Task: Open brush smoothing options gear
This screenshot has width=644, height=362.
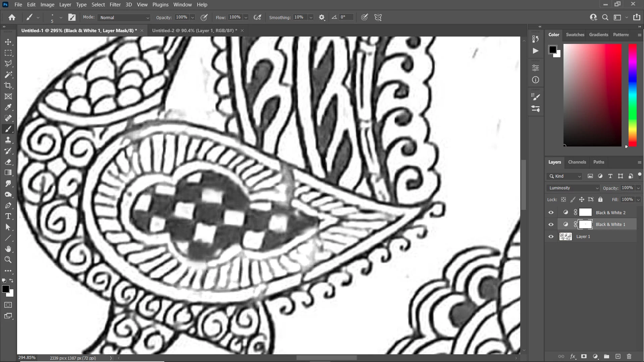Action: (322, 17)
